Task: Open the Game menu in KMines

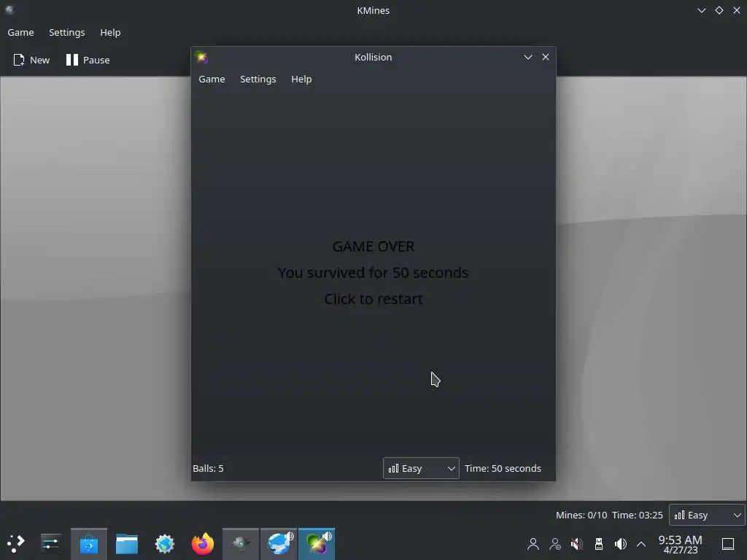Action: (x=20, y=32)
